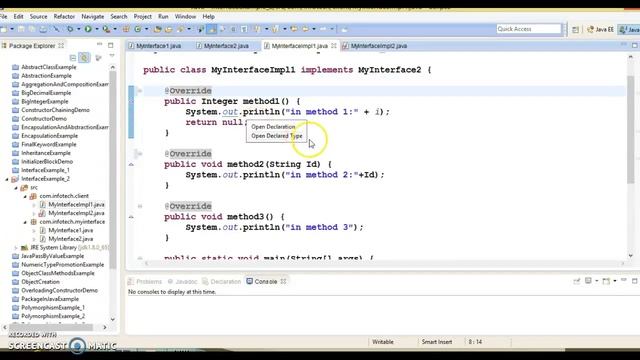The height and width of the screenshot is (360, 640).
Task: Switch to the MyInterface2.java editor tab
Action: coord(226,46)
